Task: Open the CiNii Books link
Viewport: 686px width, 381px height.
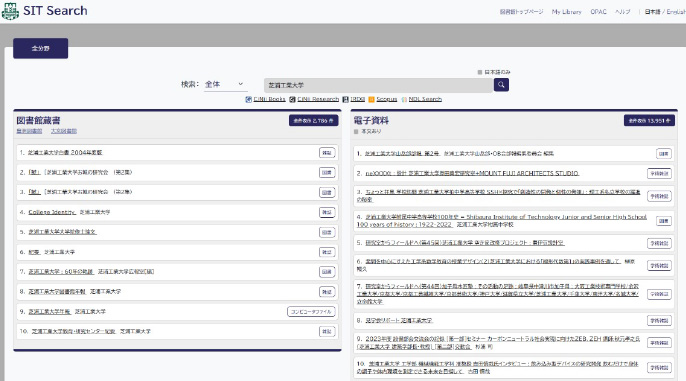Action: click(270, 99)
